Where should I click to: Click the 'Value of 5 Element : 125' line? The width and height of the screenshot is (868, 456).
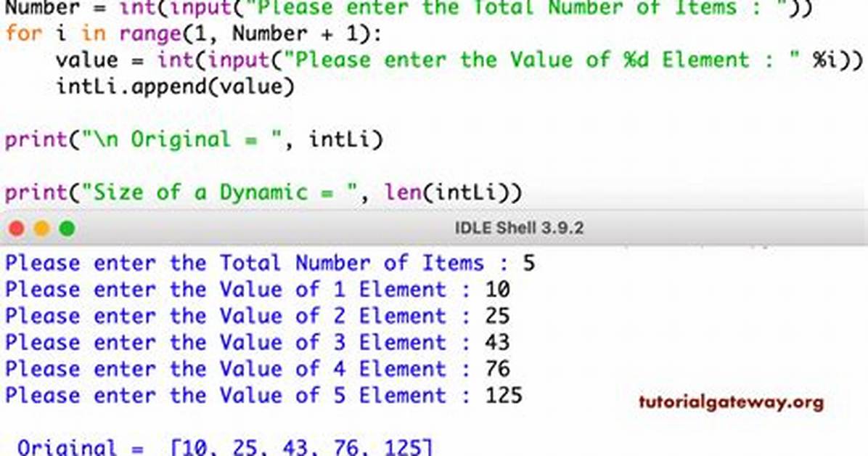tap(263, 396)
